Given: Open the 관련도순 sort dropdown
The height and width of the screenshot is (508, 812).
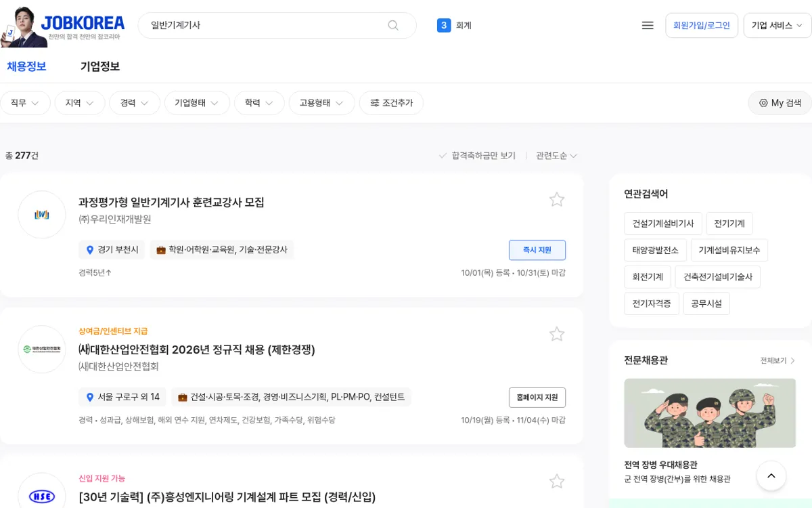Looking at the screenshot, I should tap(556, 156).
